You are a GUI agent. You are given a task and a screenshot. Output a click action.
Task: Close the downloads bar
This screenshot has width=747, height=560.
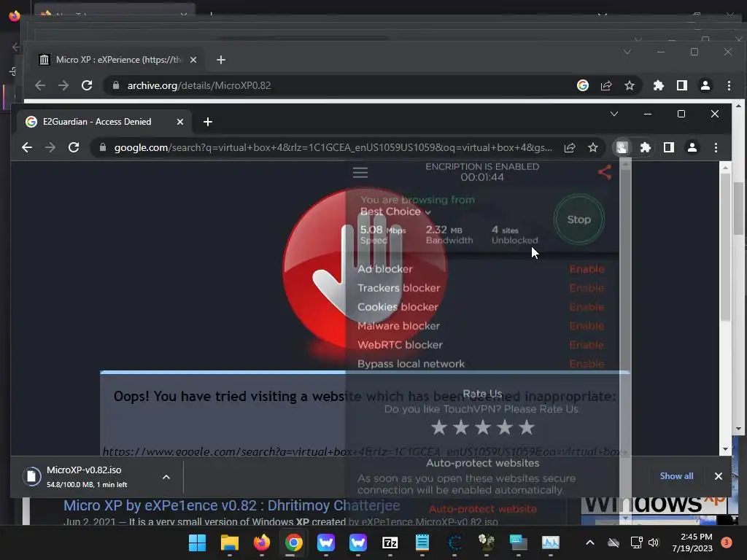(719, 475)
